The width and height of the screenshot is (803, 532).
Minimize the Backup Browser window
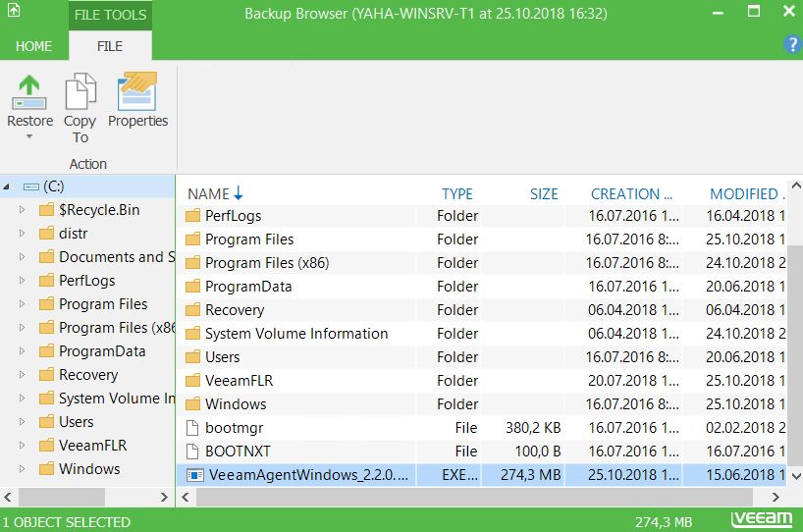pos(718,13)
